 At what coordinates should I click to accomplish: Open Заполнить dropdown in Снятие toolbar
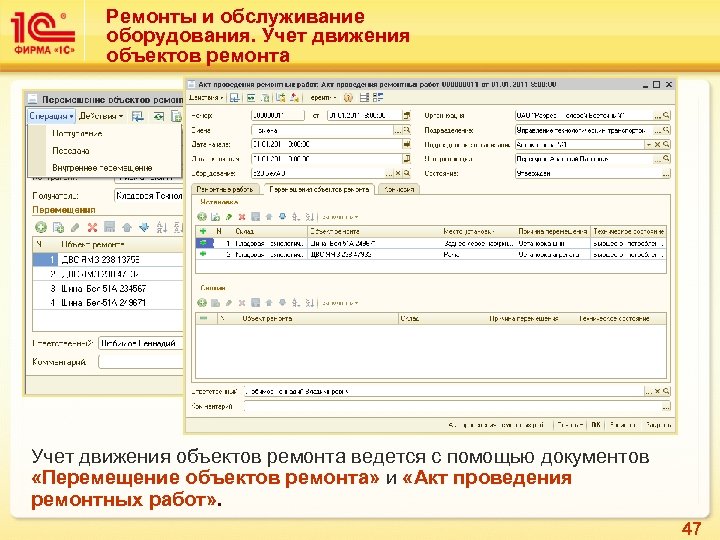point(340,303)
